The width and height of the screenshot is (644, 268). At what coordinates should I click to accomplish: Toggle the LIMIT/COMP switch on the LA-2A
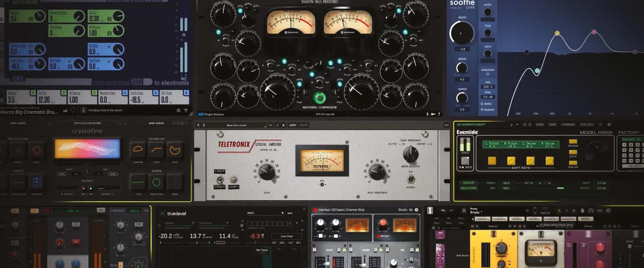pos(220,179)
